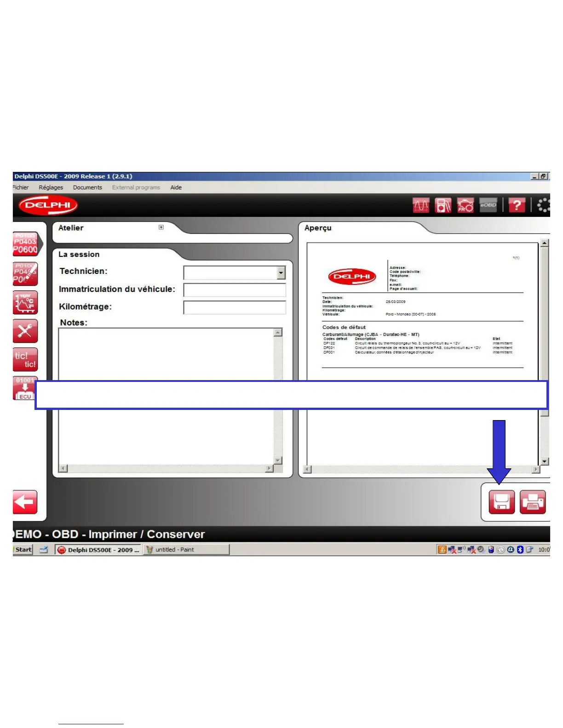Click the scroll up arrow of Notes box

click(278, 332)
